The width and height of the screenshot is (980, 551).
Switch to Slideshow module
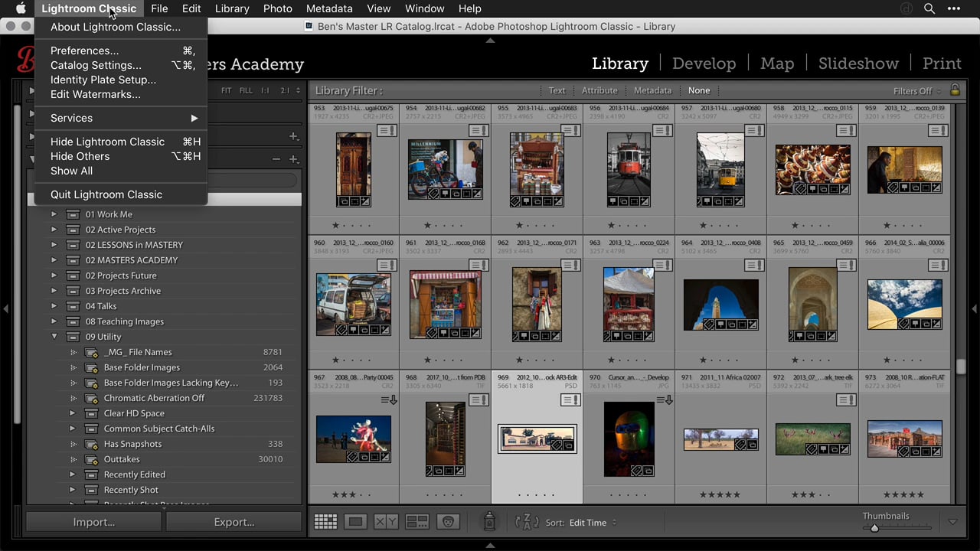858,64
